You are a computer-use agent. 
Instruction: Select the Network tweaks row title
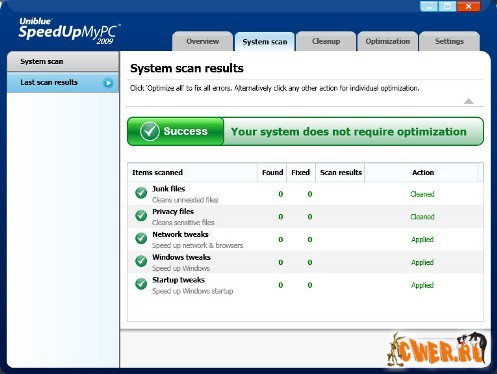click(x=180, y=234)
